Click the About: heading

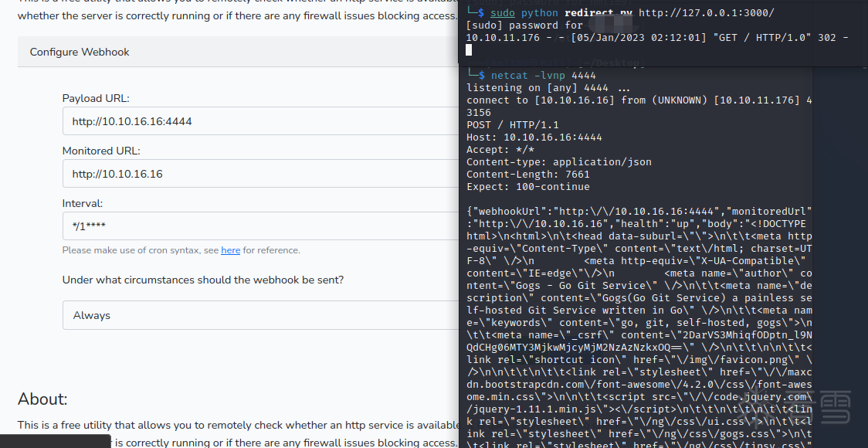point(42,399)
